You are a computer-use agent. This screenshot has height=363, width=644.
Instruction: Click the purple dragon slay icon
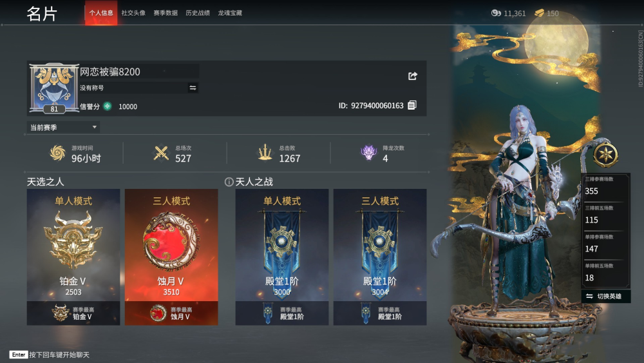368,153
